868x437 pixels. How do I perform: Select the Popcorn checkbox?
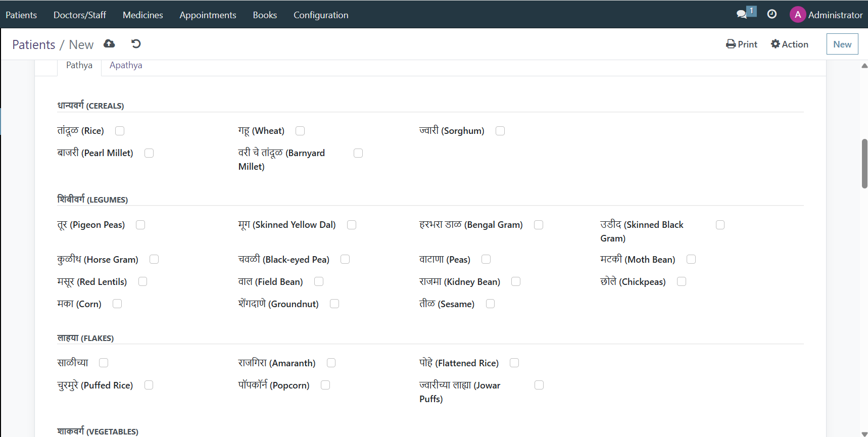pos(325,385)
